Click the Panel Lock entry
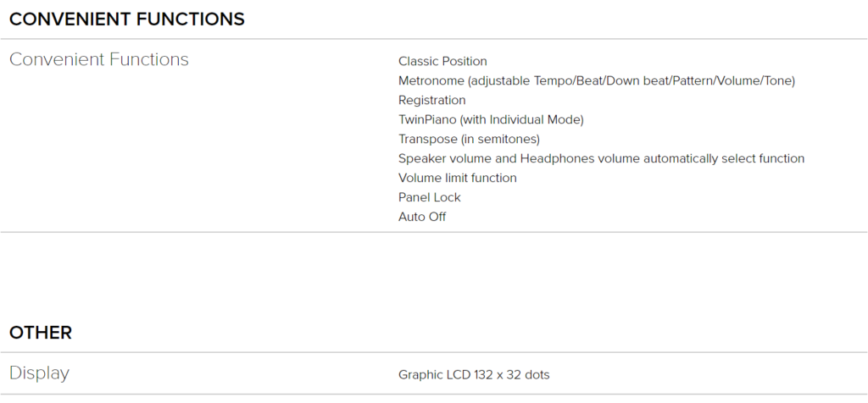The image size is (868, 403). coord(429,197)
